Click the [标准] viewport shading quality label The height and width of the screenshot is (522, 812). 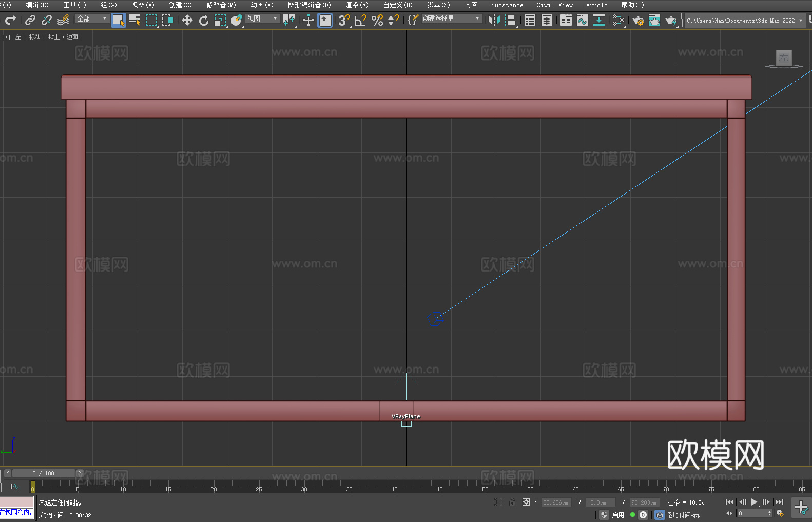coord(35,37)
